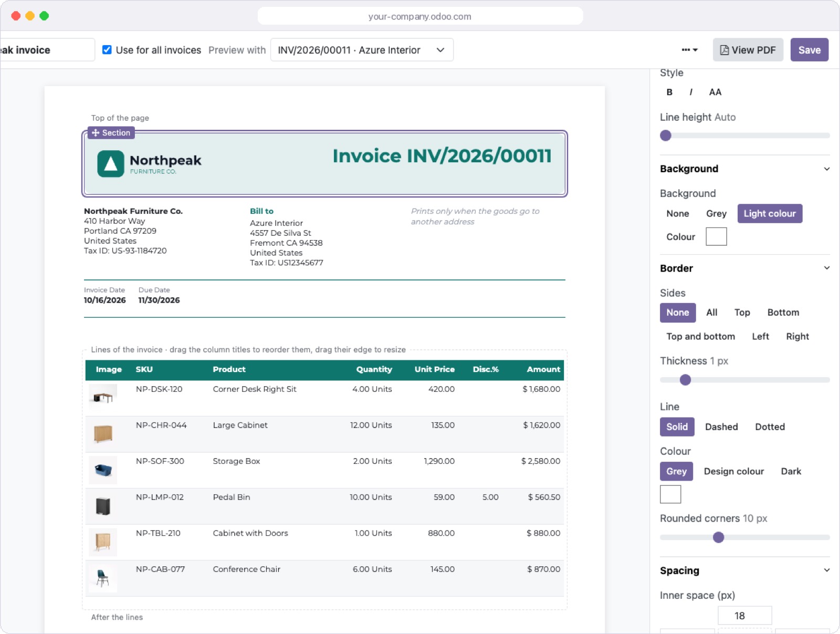Choose Dashed line style
Image resolution: width=840 pixels, height=634 pixels.
tap(721, 427)
